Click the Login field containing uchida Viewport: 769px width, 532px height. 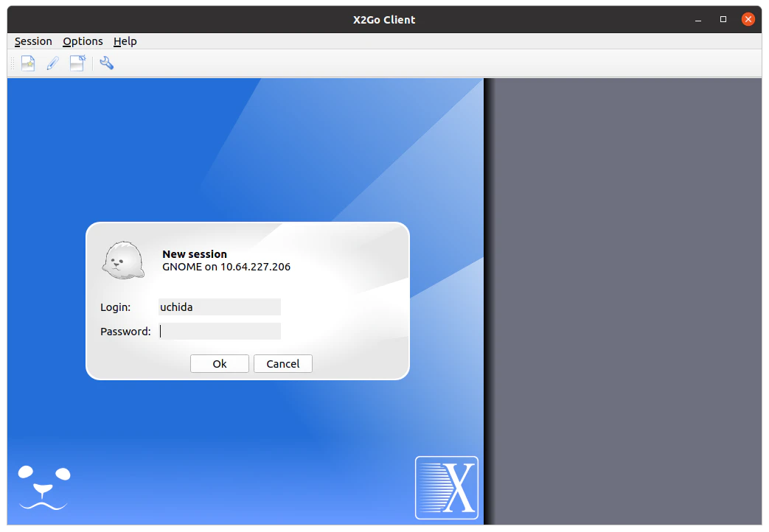pos(220,307)
